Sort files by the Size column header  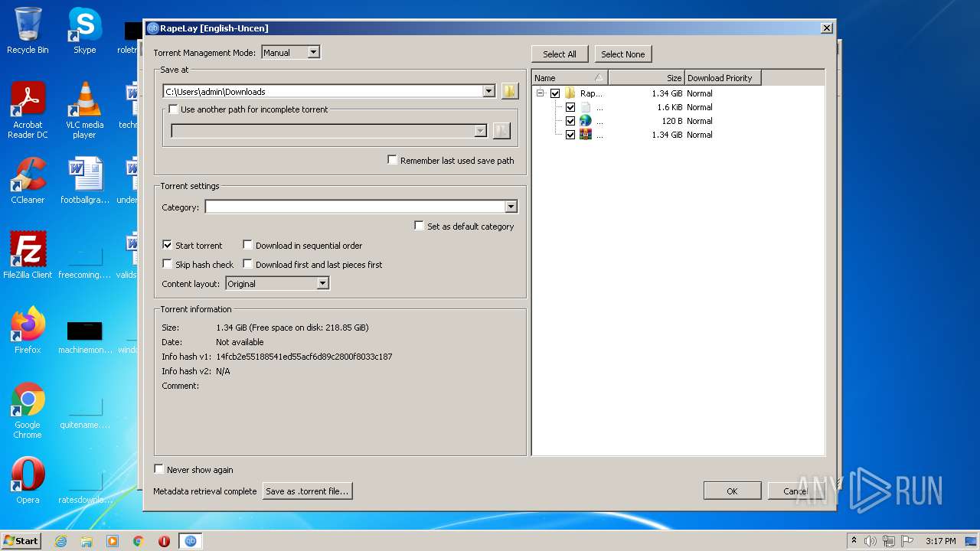click(x=646, y=77)
